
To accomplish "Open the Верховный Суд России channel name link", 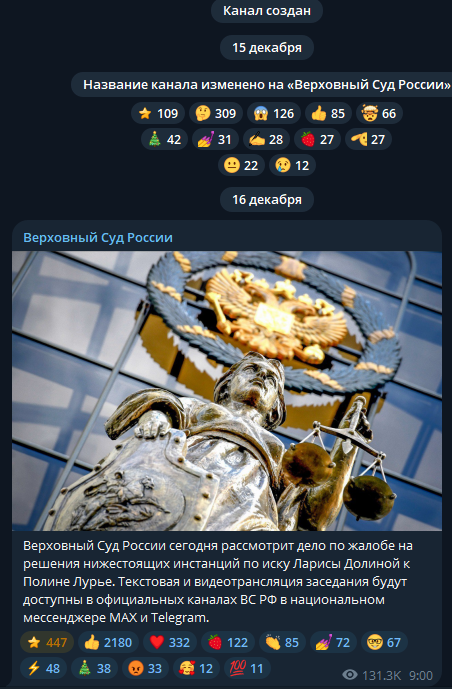I will click(98, 237).
